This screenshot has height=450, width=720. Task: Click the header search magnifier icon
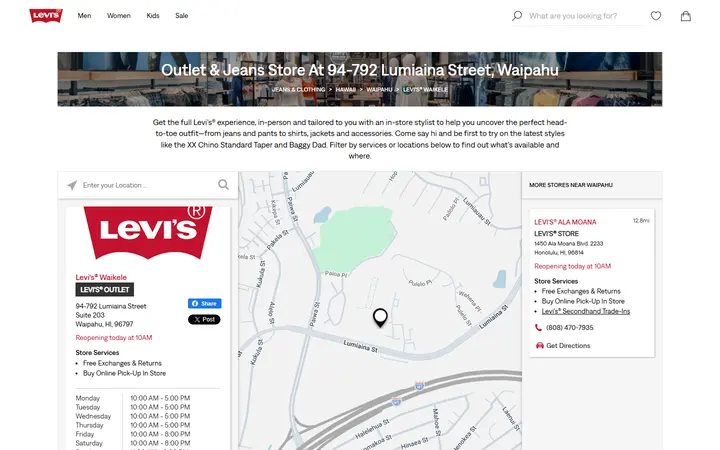[x=517, y=16]
